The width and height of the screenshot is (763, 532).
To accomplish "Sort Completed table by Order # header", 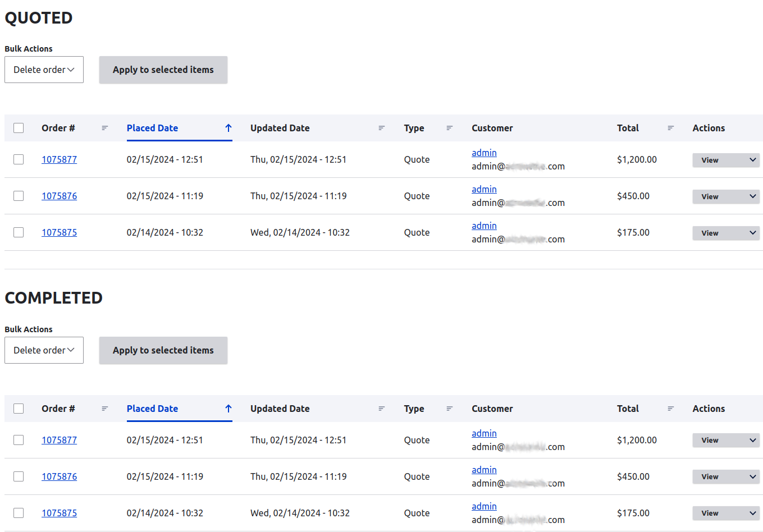I will click(58, 409).
